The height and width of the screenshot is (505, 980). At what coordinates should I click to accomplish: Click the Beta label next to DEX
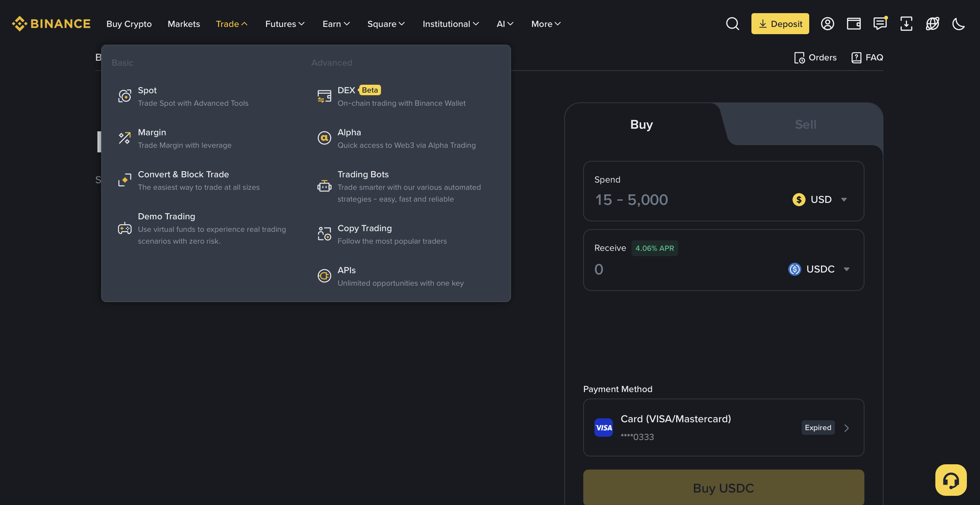(370, 90)
